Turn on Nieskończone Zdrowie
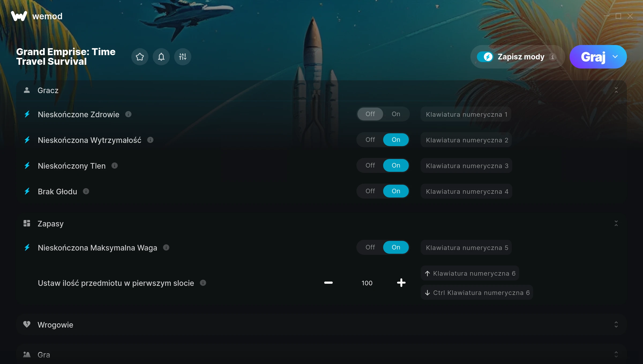 396,114
